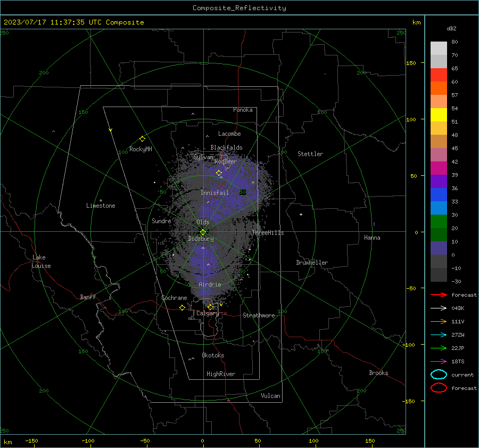Click the yellow diamond marker below RedDeer

[219, 173]
